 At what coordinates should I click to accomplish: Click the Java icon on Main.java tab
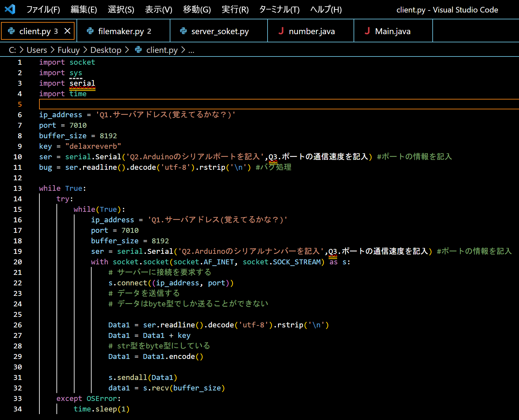pyautogui.click(x=367, y=31)
